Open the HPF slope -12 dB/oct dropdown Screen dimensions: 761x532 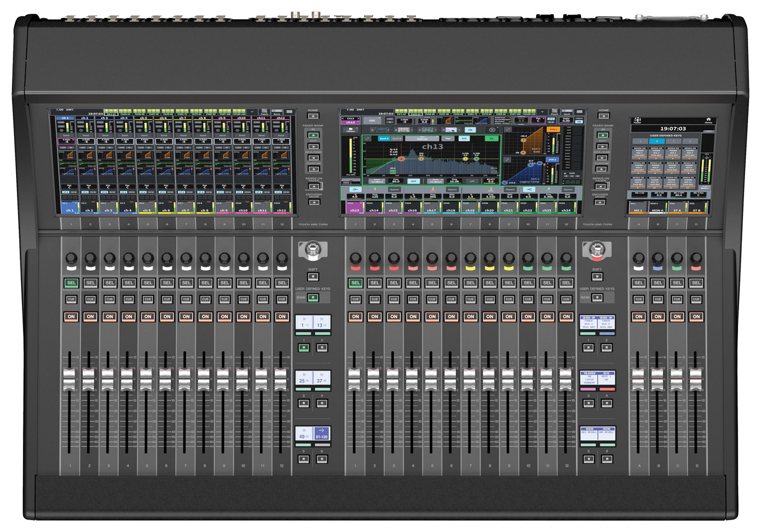pyautogui.click(x=377, y=181)
